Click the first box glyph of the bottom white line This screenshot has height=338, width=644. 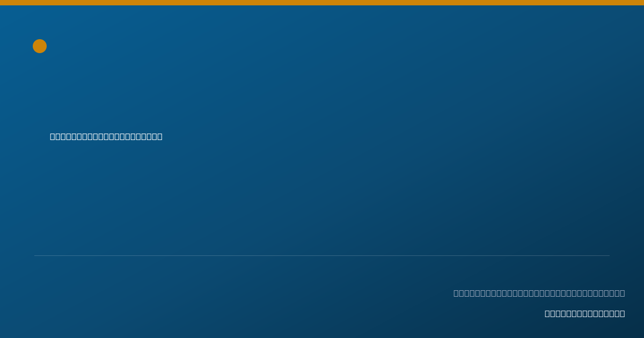tap(547, 313)
